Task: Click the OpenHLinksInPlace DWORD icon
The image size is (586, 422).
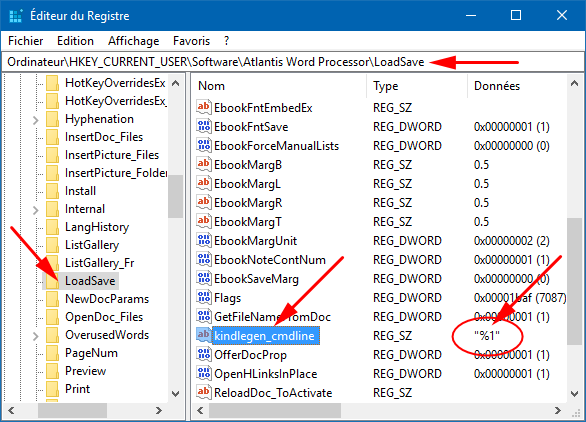Action: tap(203, 373)
